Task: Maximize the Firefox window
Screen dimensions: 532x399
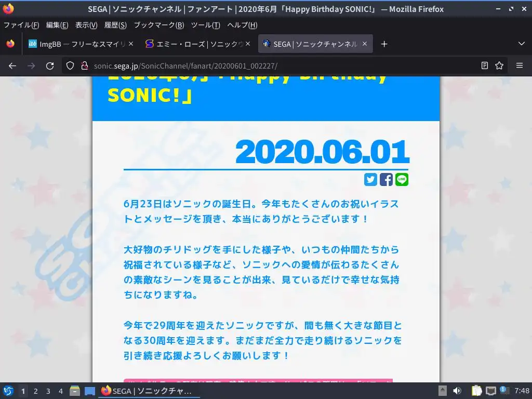Action: point(511,9)
